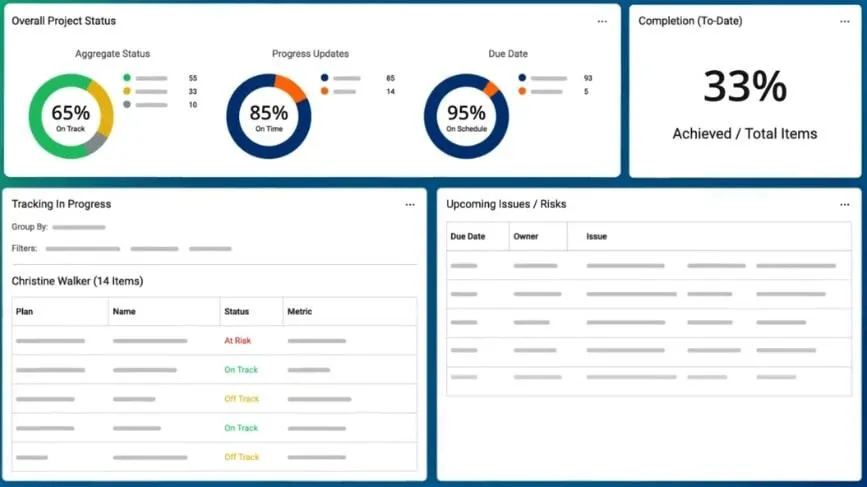Image resolution: width=867 pixels, height=487 pixels.
Task: Toggle orange legend dot in Progress Updates
Action: (325, 91)
